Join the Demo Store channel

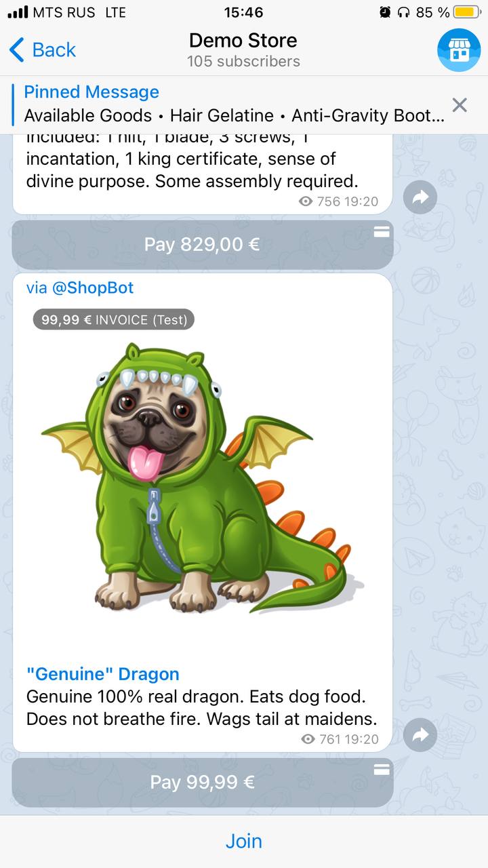[x=244, y=841]
